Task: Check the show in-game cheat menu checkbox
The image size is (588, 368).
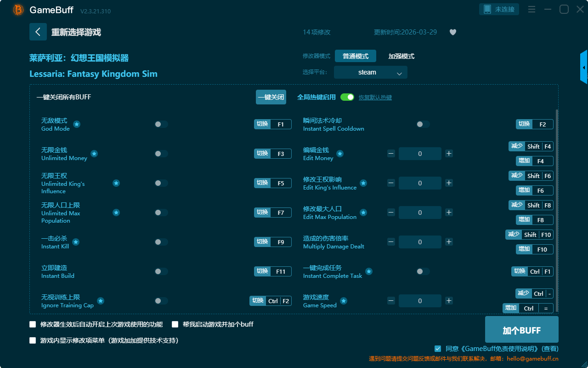Action: (x=33, y=340)
